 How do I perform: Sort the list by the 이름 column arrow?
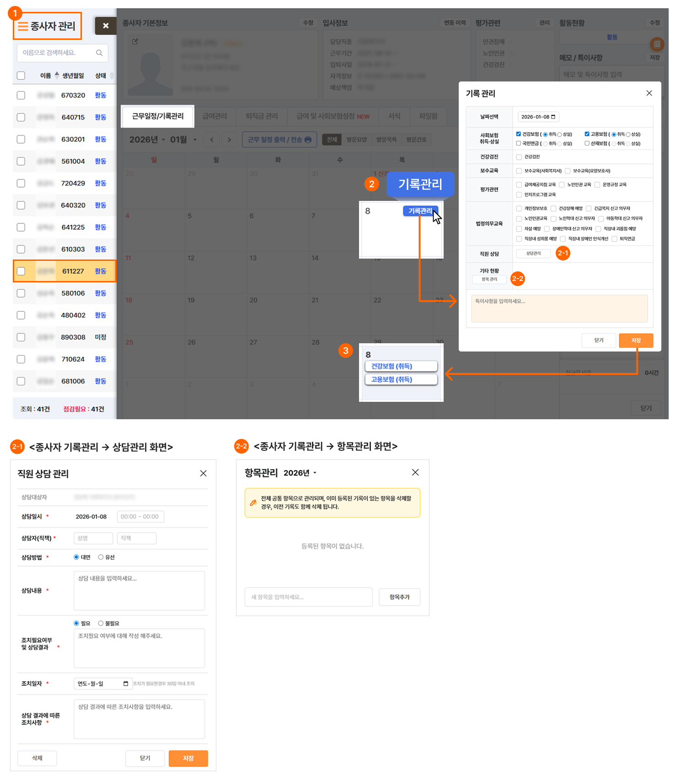pyautogui.click(x=57, y=75)
